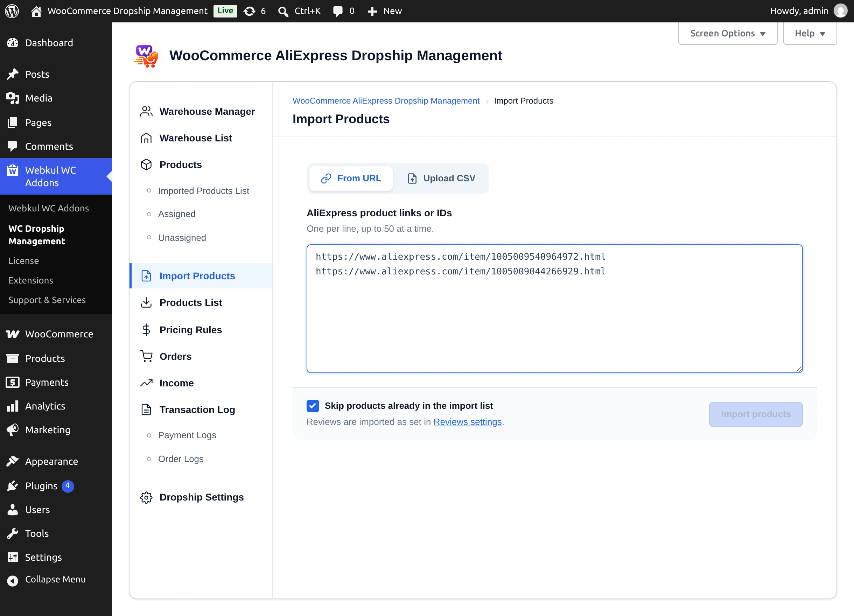854x616 pixels.
Task: Open Payment Logs submenu
Action: coord(187,435)
